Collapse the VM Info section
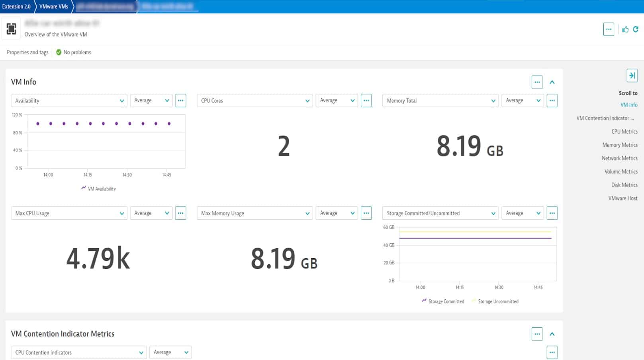 click(x=552, y=82)
